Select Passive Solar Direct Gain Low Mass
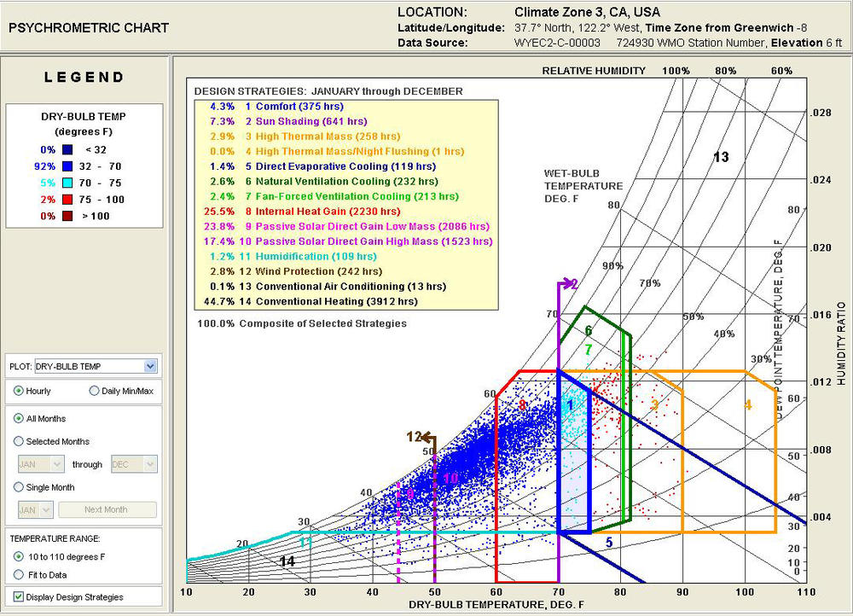Viewport: 853px width, 616px height. tap(346, 226)
